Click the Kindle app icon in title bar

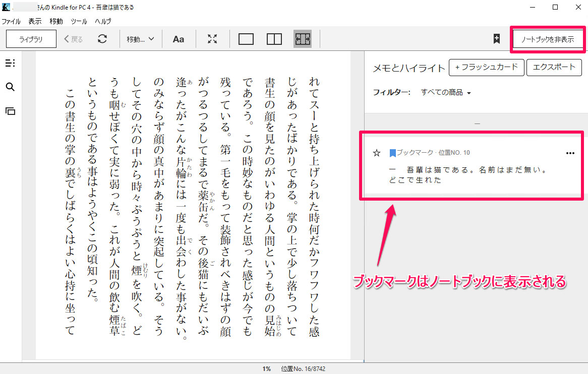[6, 7]
